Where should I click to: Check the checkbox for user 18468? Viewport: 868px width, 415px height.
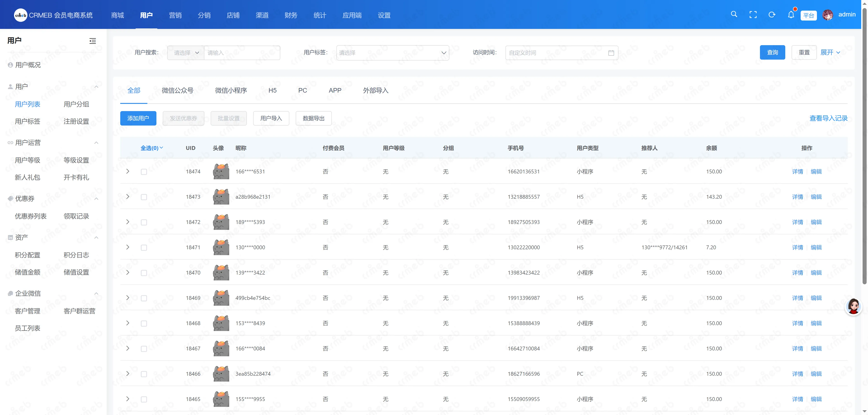pos(144,324)
